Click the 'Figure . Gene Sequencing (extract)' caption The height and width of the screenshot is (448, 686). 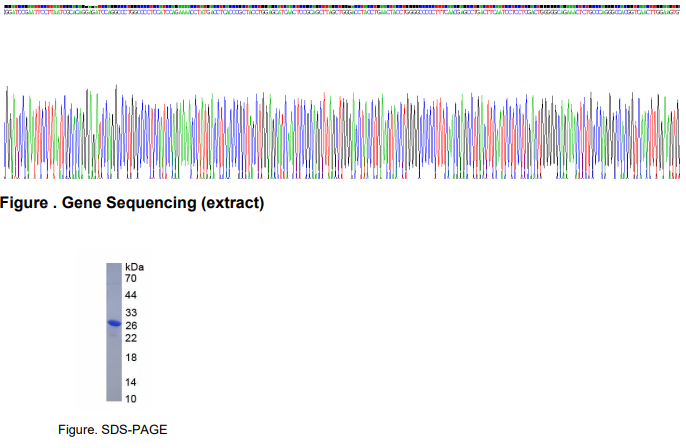coord(132,203)
